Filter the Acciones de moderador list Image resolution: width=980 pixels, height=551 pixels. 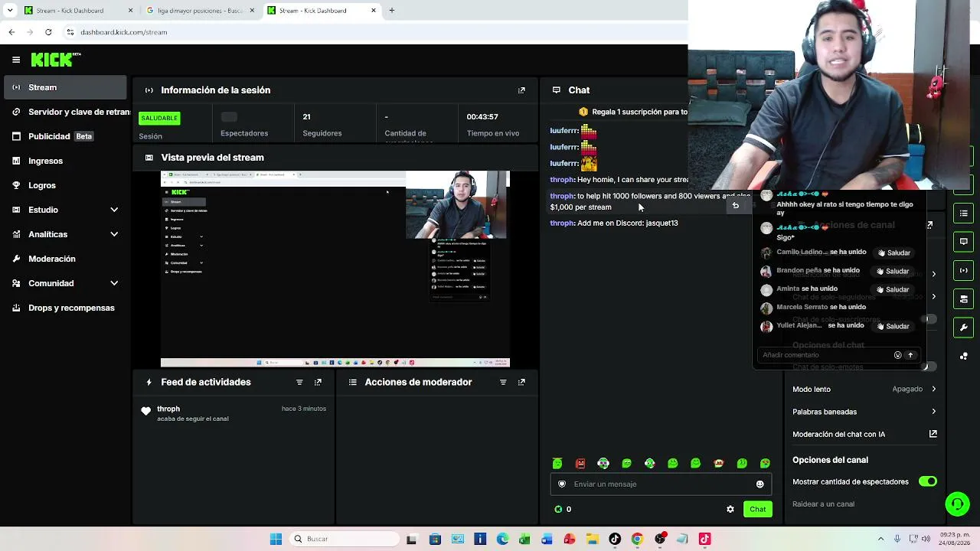(503, 382)
